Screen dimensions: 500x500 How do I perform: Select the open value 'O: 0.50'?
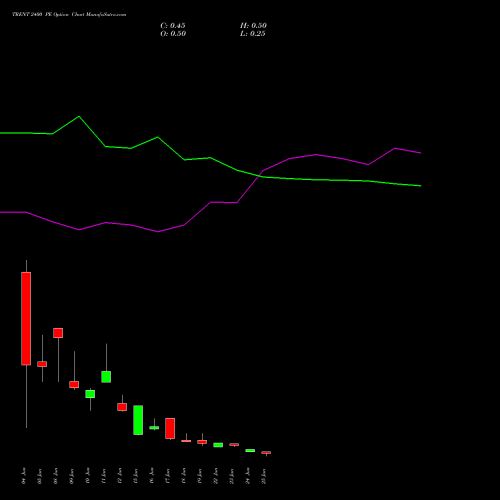pos(173,34)
